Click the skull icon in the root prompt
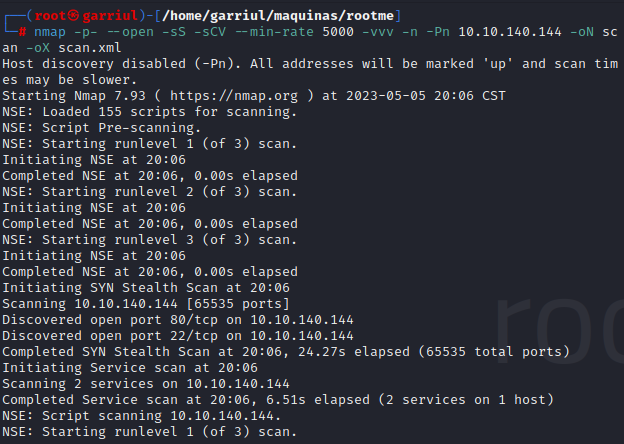 click(74, 16)
